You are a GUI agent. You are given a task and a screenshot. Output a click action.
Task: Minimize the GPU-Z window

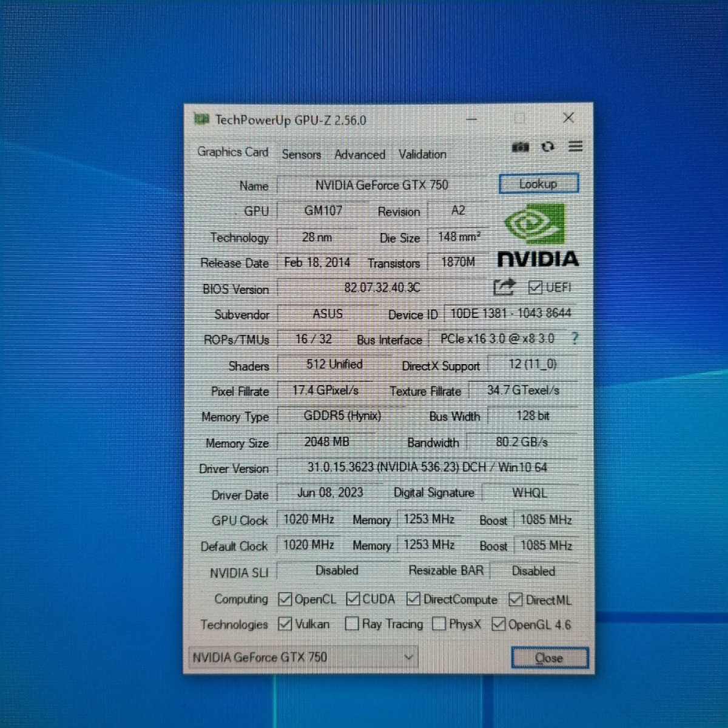(471, 119)
